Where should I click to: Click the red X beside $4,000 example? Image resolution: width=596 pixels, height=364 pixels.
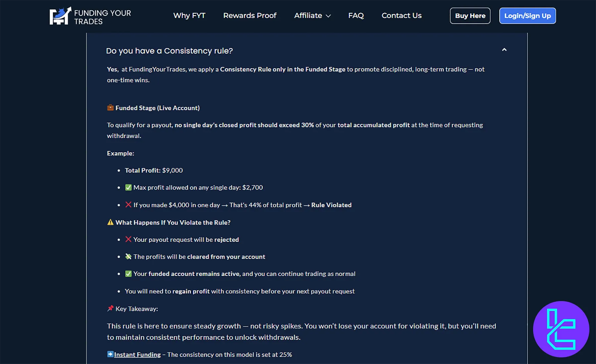pos(128,205)
